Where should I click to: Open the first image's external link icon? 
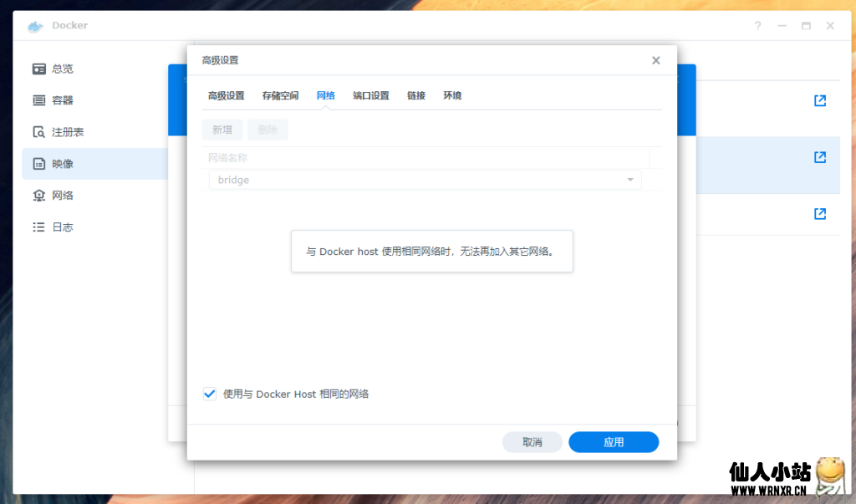(820, 100)
